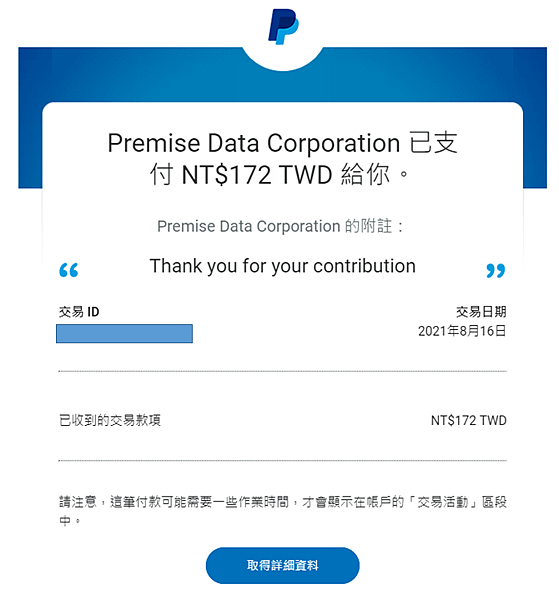Click the dotted divider below the received amount
This screenshot has height=600, width=559.
tap(282, 461)
